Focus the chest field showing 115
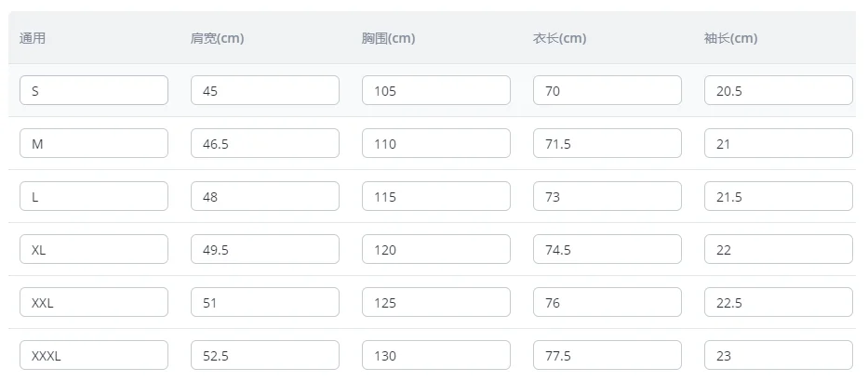 [435, 196]
